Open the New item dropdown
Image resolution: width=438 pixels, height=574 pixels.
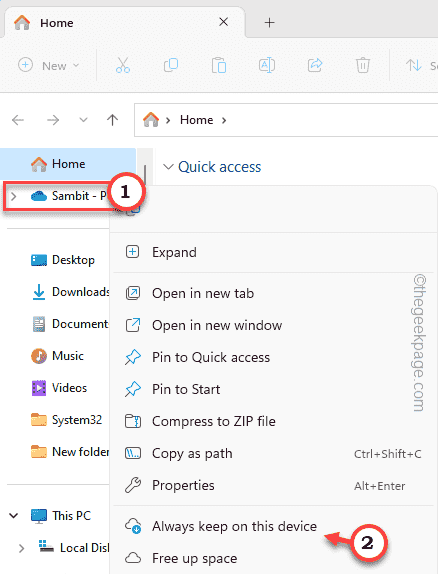pos(49,66)
